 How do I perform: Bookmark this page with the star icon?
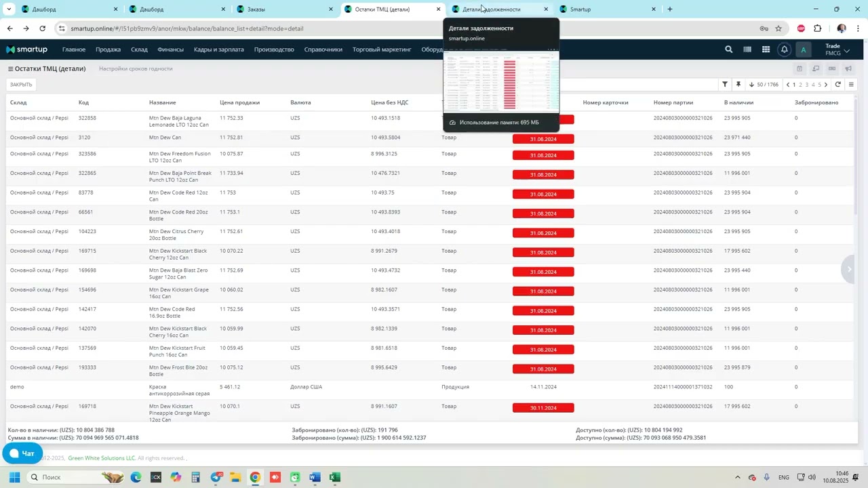[x=778, y=28]
